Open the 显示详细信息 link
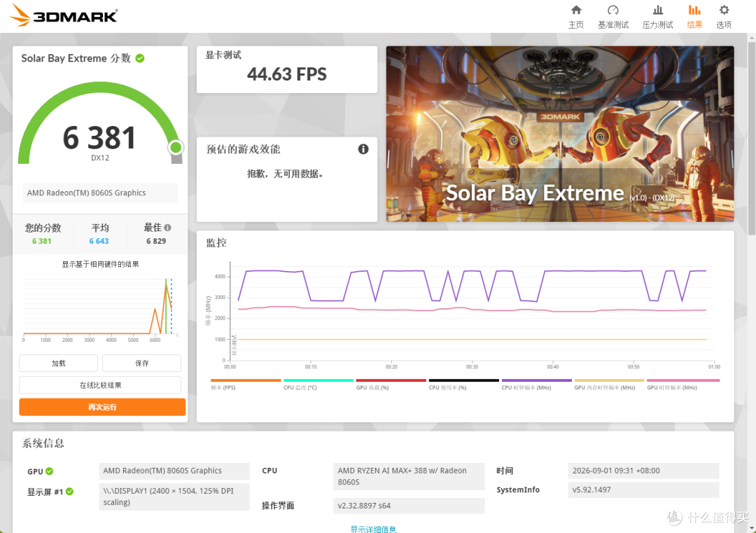This screenshot has height=533, width=756. click(373, 529)
